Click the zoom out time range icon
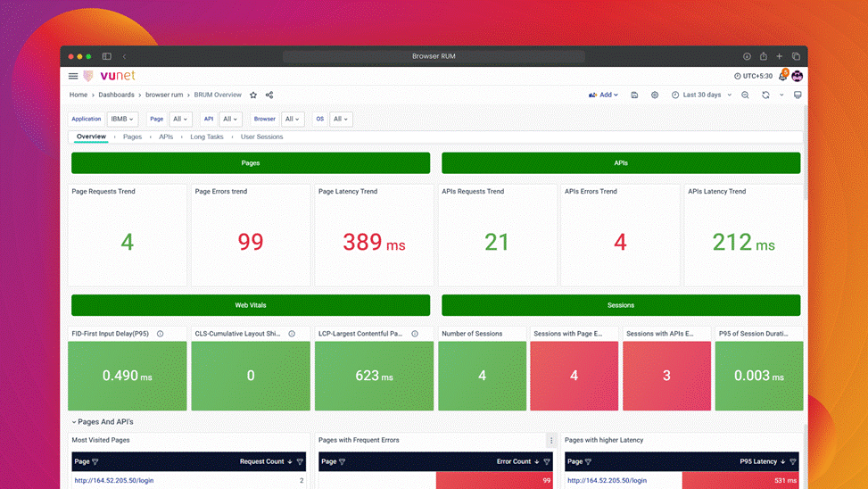Screen dimensions: 868x489 click(746, 95)
